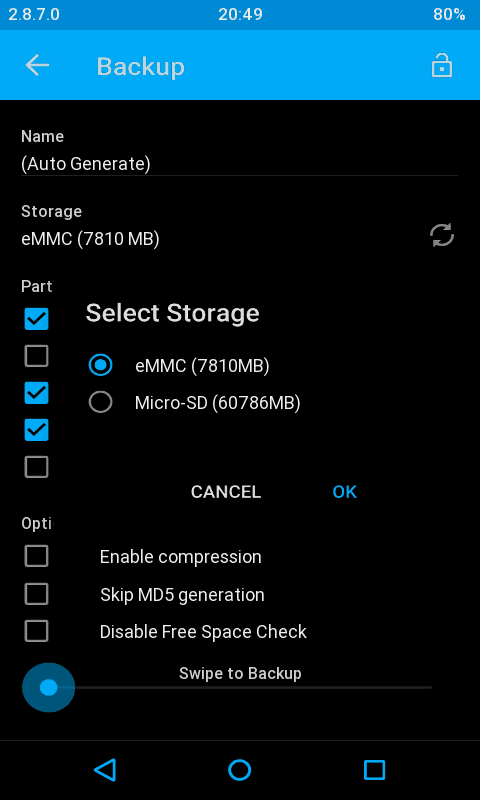Check the last unchecked partition checkbox
Screen dimensions: 480x800
[37, 467]
